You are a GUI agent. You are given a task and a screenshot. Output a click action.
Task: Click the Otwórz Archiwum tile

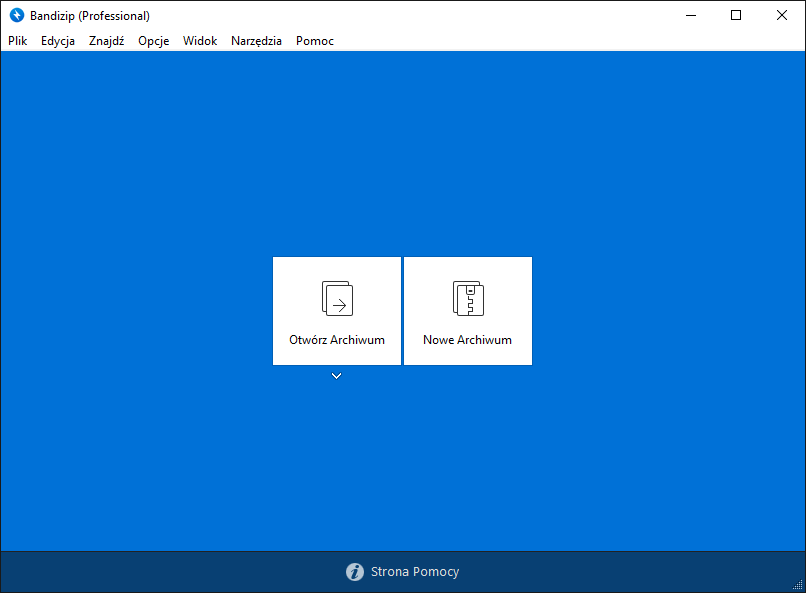337,311
